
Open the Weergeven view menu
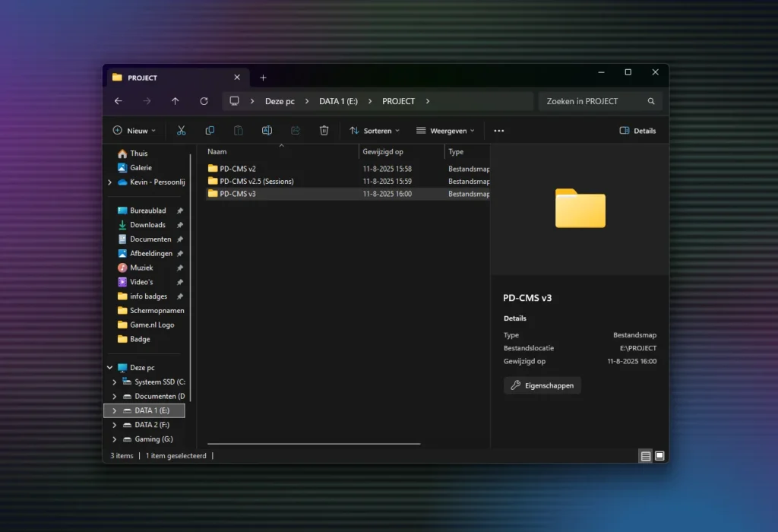[444, 131]
